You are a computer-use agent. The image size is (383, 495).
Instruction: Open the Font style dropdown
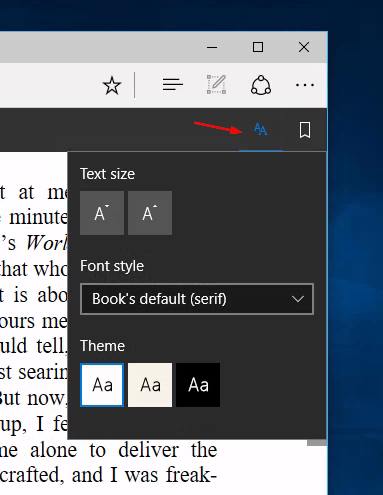(197, 299)
